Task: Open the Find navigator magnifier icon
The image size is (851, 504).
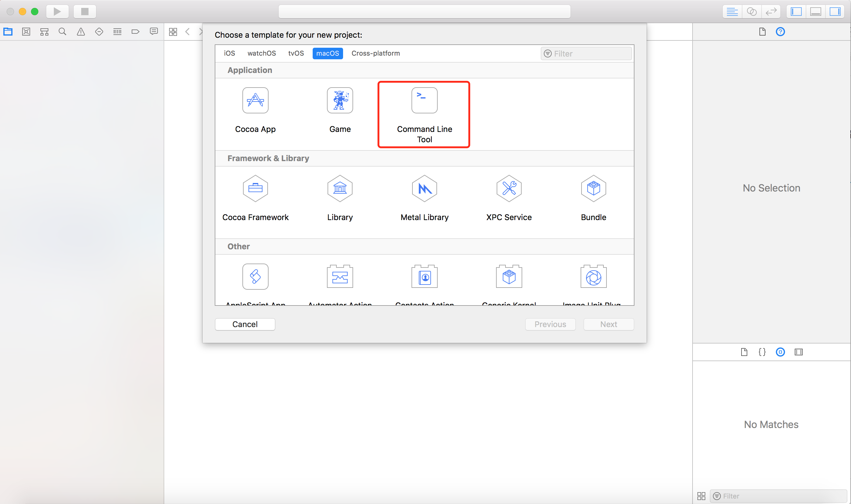Action: click(x=62, y=32)
